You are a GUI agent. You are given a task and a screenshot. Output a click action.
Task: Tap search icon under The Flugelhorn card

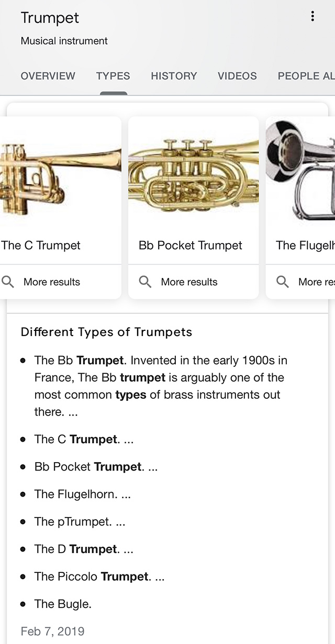[x=283, y=282]
